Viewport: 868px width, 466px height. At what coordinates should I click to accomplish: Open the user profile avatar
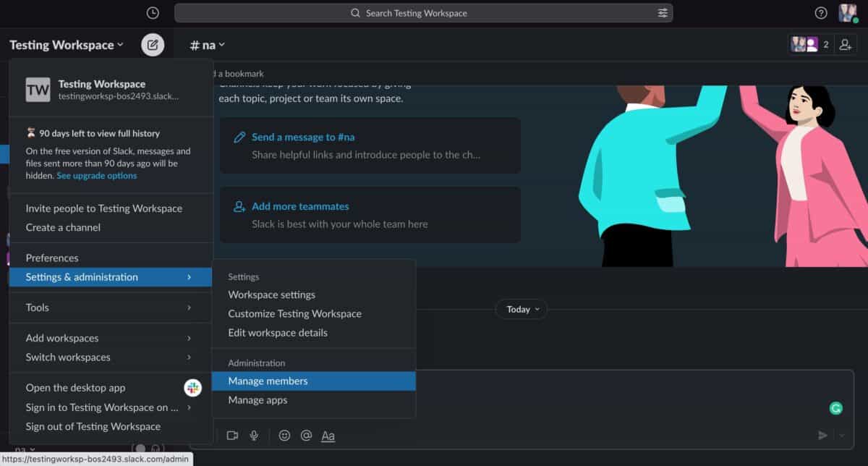pos(848,13)
